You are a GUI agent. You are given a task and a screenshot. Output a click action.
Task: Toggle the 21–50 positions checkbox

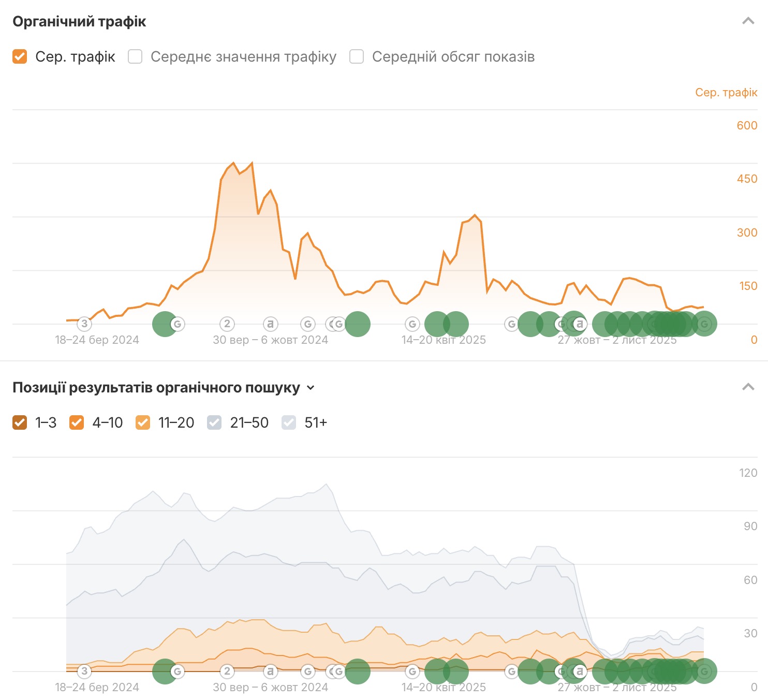(x=214, y=422)
